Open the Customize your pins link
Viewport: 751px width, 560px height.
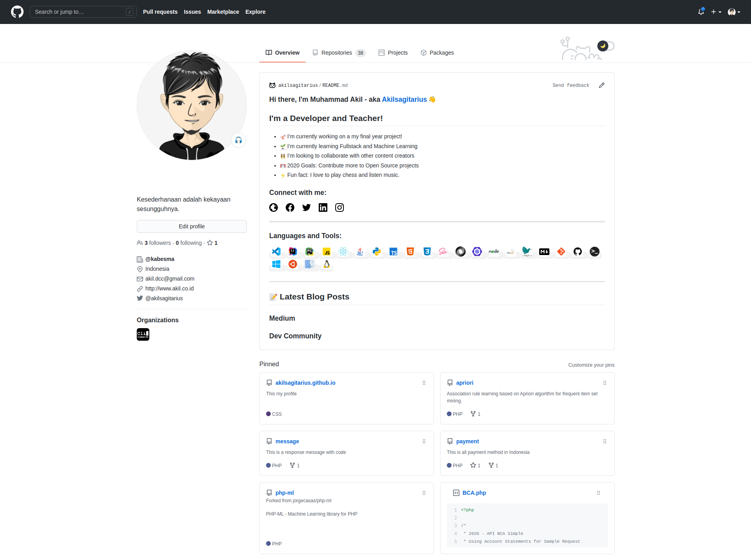point(591,365)
